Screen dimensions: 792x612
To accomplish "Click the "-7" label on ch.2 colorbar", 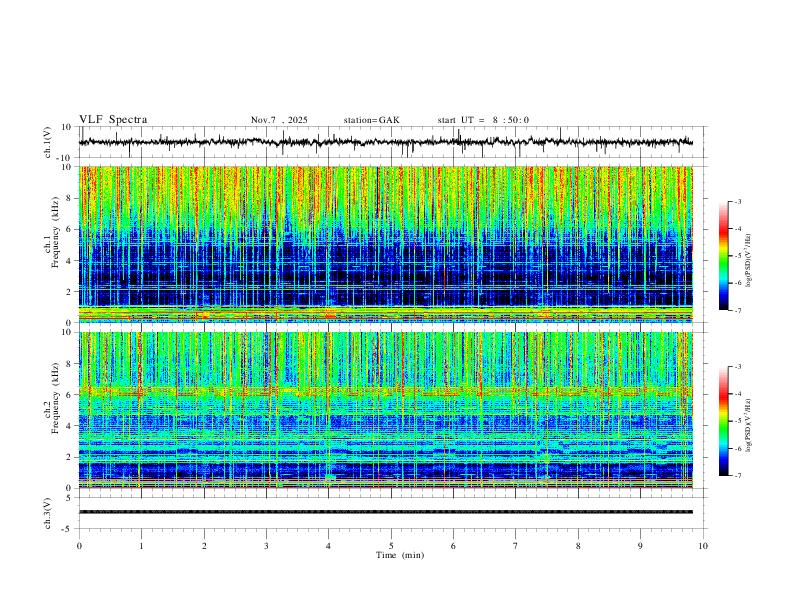I will (x=738, y=476).
